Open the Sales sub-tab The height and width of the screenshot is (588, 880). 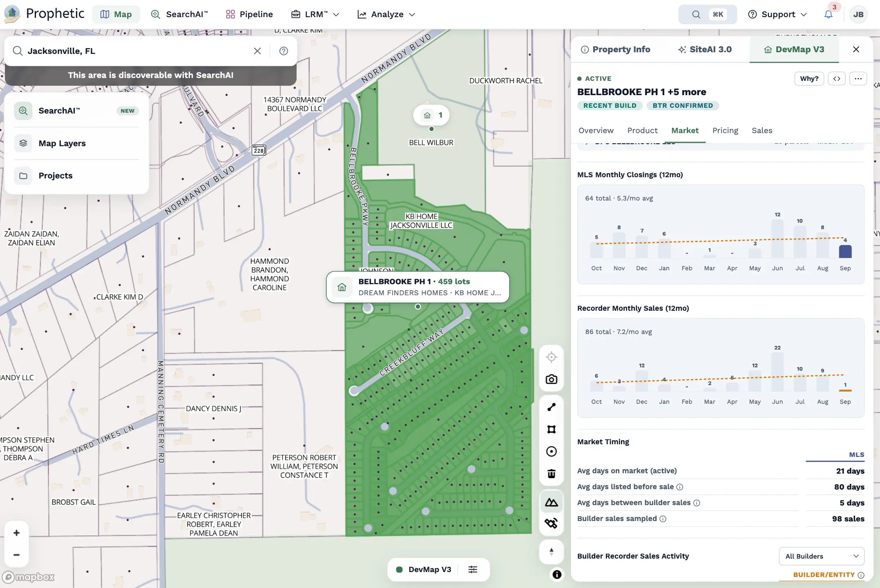point(762,131)
